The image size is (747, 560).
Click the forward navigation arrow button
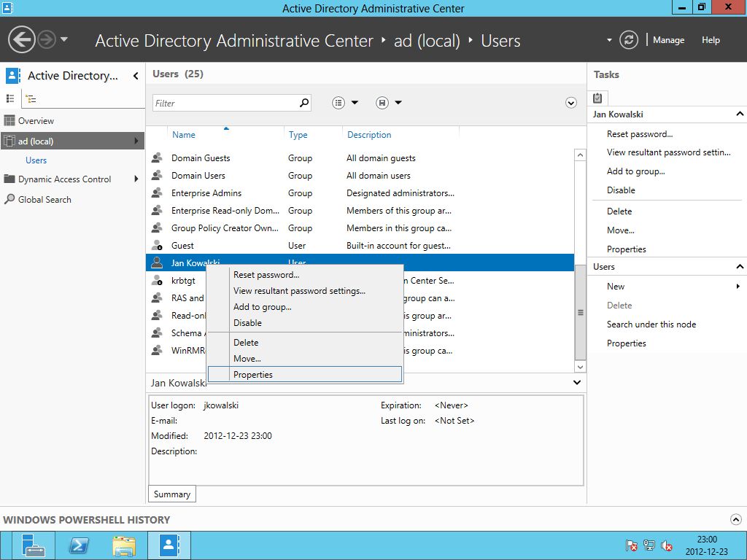coord(47,39)
